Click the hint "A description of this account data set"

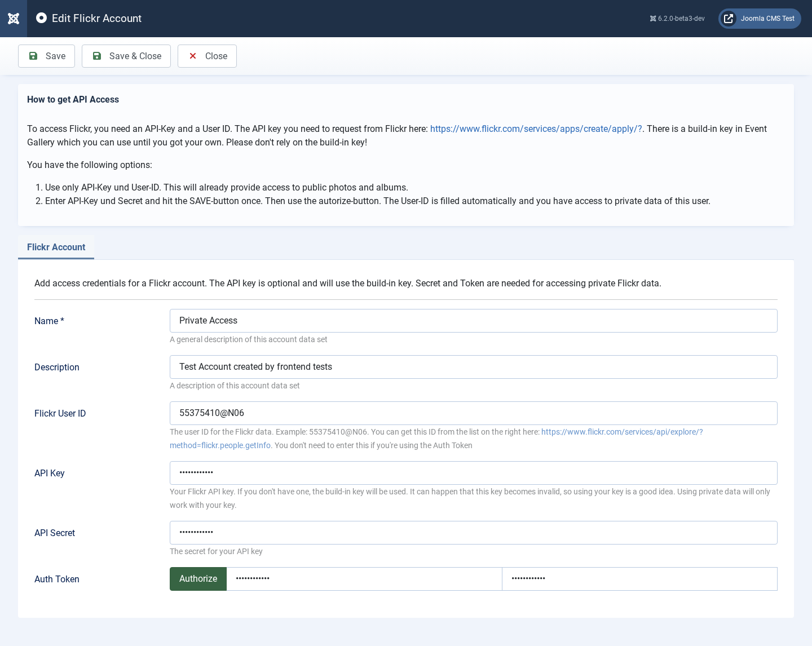(235, 386)
